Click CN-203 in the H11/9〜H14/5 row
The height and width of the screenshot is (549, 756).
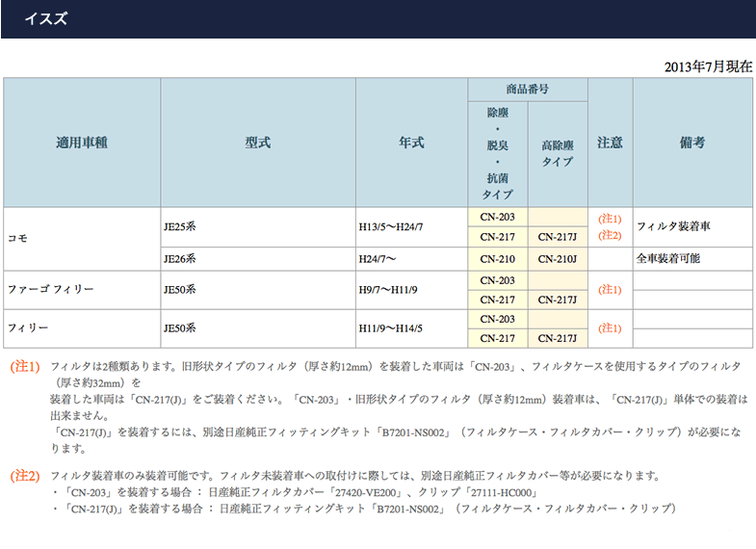click(x=498, y=319)
